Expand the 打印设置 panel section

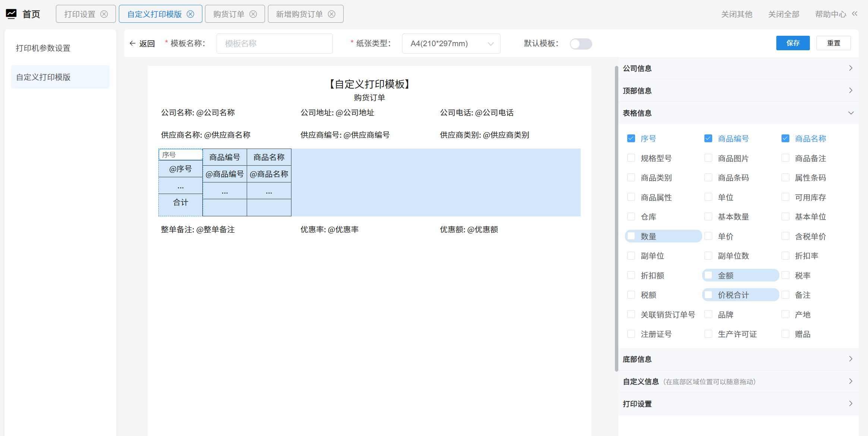[738, 404]
